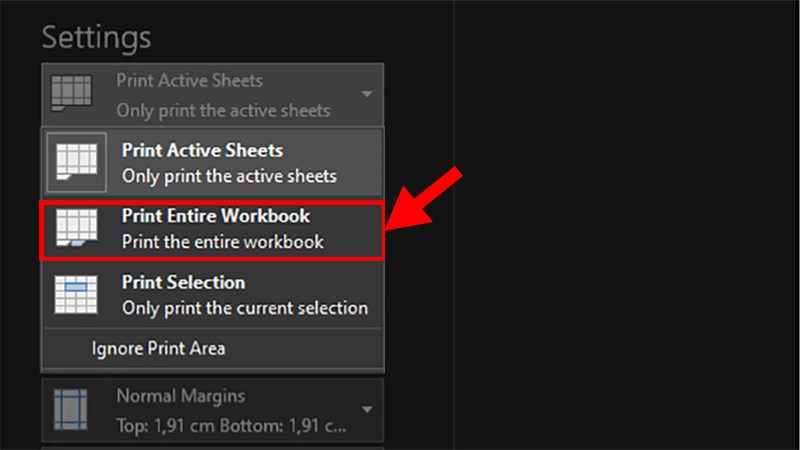
Task: Select the Print Entire Workbook menu entry
Action: pyautogui.click(x=213, y=230)
